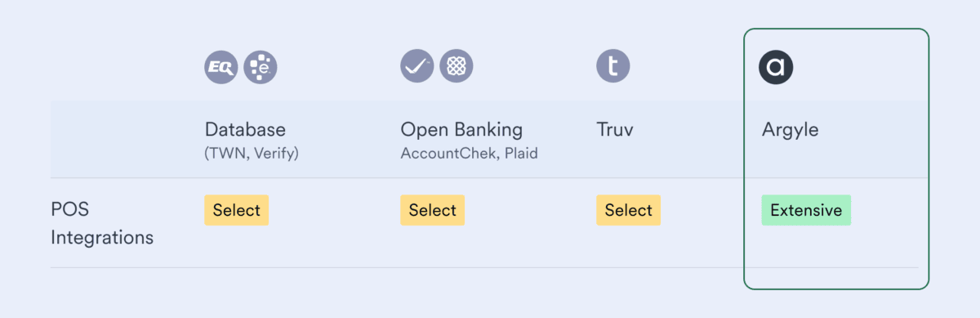Click the AccountChek, Plaid subtitle text

(x=469, y=154)
